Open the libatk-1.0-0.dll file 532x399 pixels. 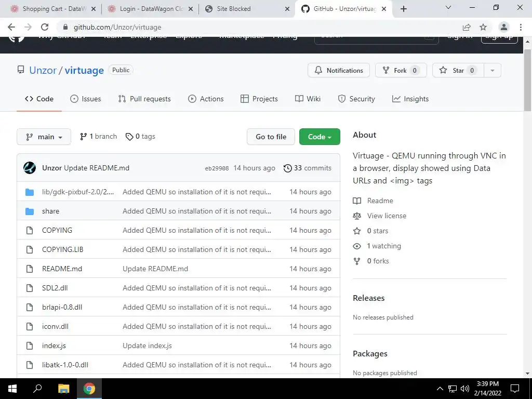65,365
